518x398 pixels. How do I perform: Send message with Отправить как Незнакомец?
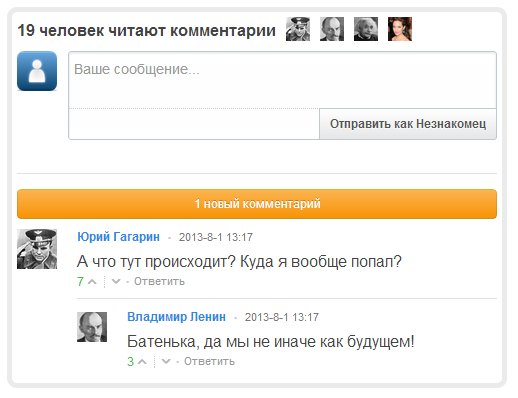coord(408,124)
